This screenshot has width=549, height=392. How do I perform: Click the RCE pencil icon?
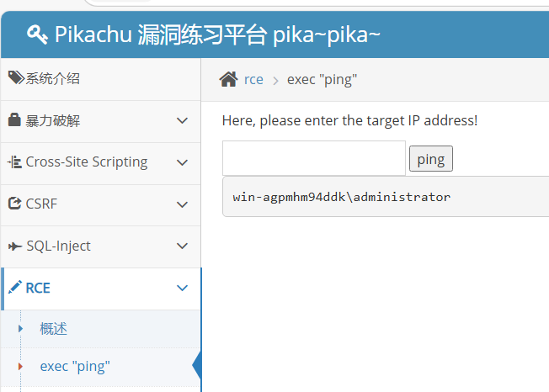point(14,288)
